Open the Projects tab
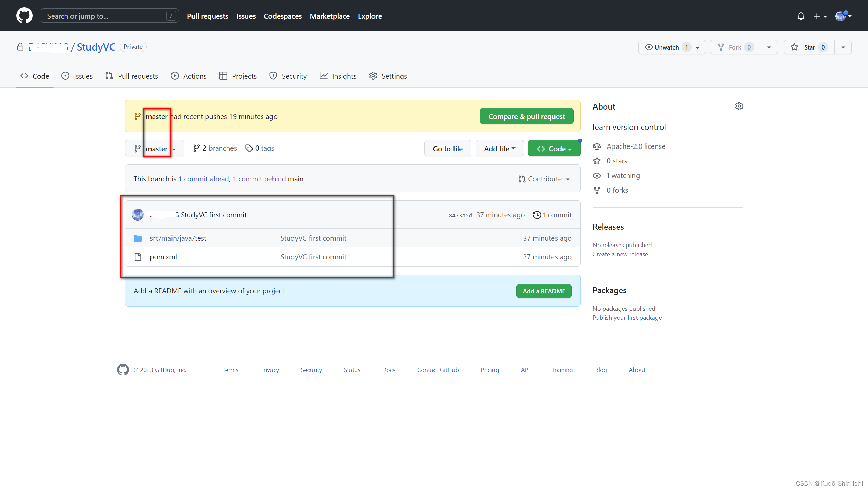 click(238, 76)
